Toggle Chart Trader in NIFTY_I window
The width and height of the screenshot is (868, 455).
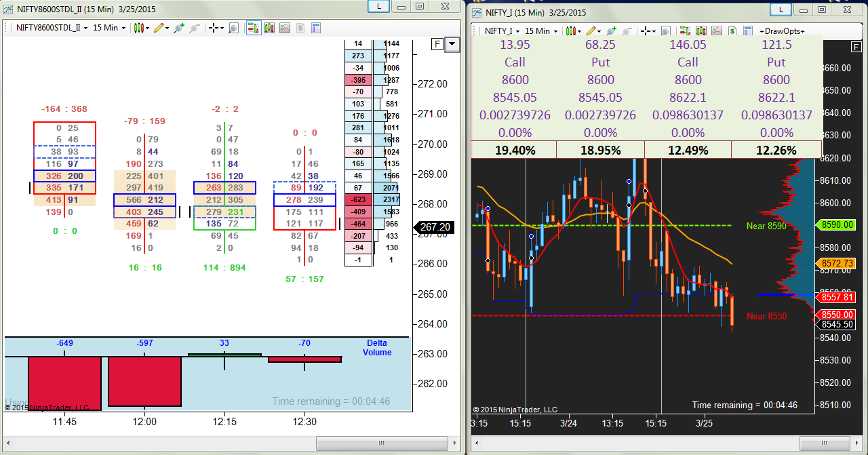click(x=686, y=31)
